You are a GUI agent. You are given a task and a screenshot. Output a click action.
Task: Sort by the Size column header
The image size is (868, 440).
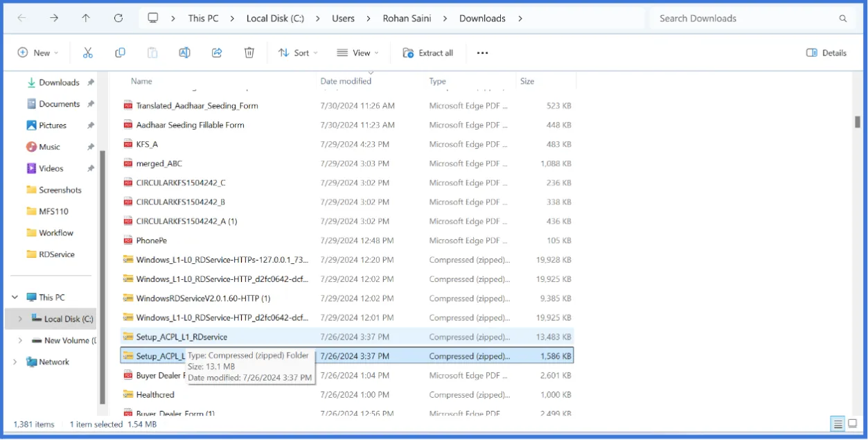527,81
